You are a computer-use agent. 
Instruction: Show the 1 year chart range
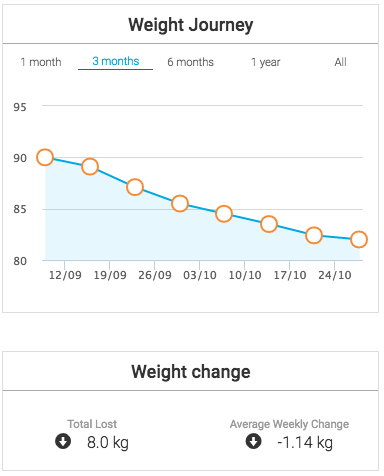pos(265,62)
